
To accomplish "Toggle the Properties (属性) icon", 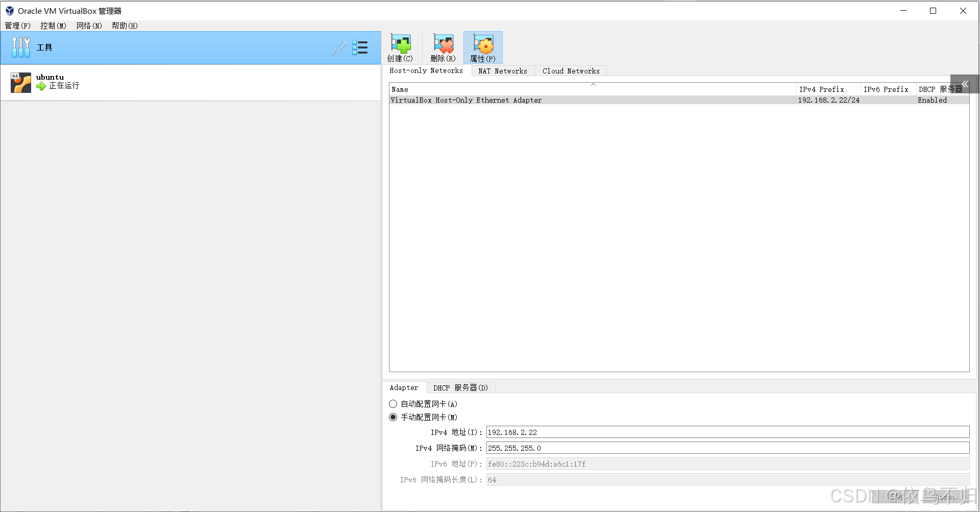I will click(483, 44).
